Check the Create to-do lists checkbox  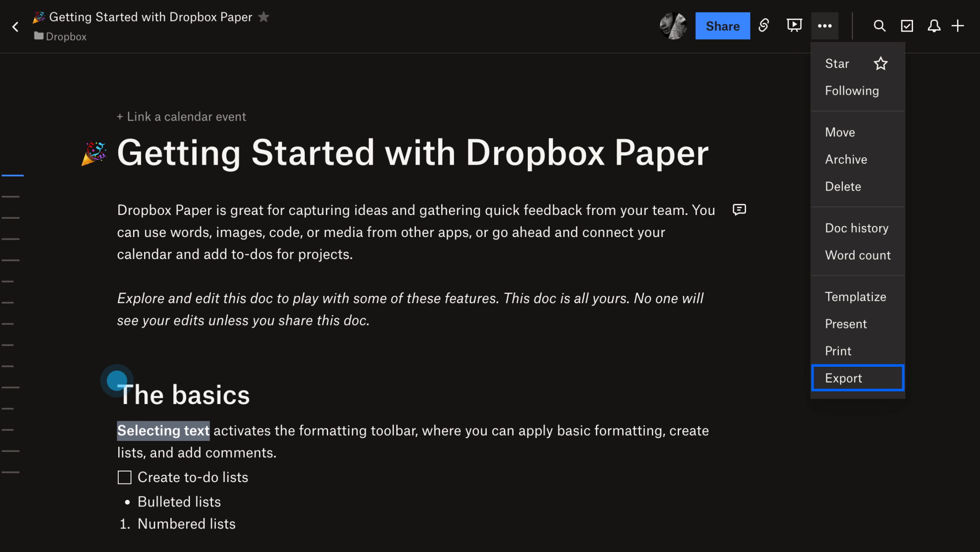pyautogui.click(x=124, y=477)
